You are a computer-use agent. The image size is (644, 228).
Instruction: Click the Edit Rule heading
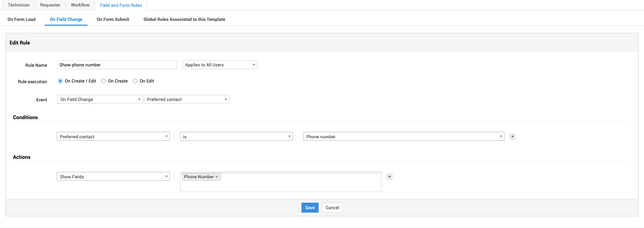click(x=20, y=43)
